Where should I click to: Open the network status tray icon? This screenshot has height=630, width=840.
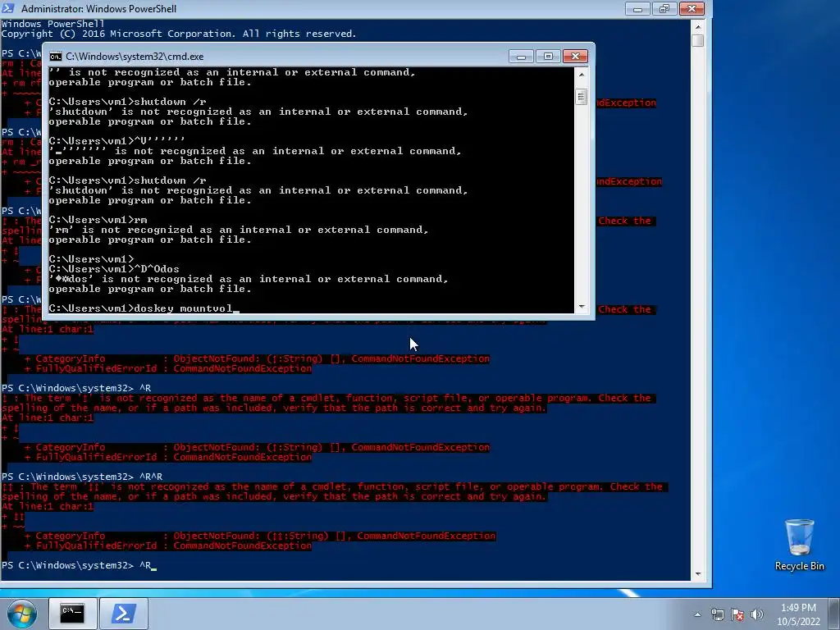click(717, 614)
